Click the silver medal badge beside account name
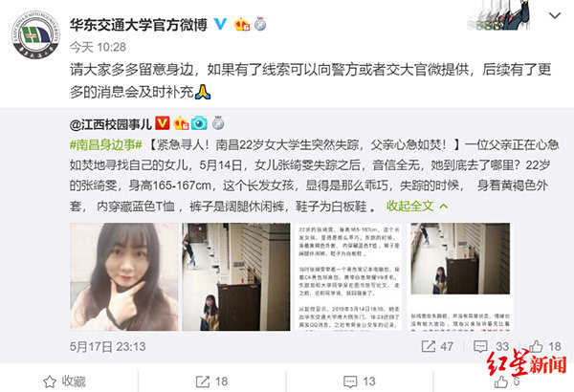The image size is (574, 392). click(260, 24)
